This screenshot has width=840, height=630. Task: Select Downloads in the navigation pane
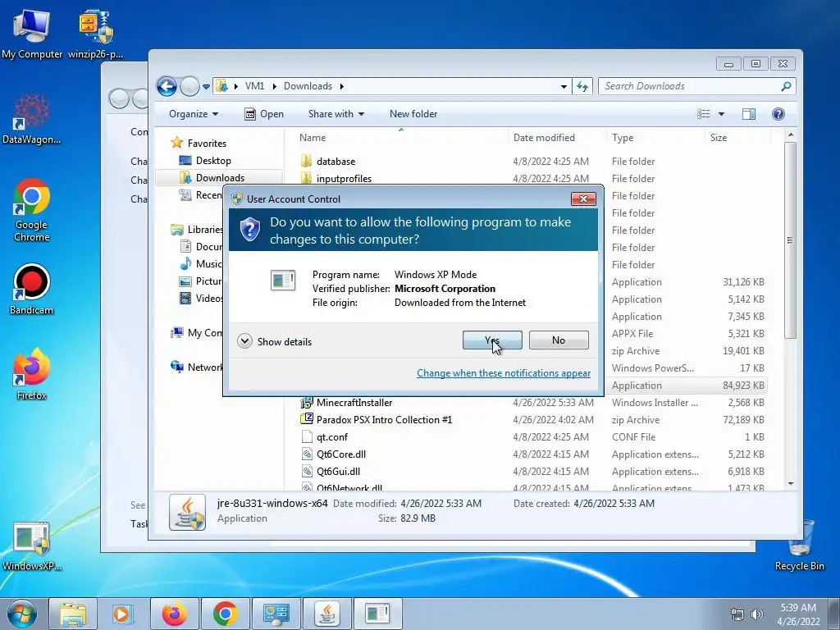[x=220, y=178]
